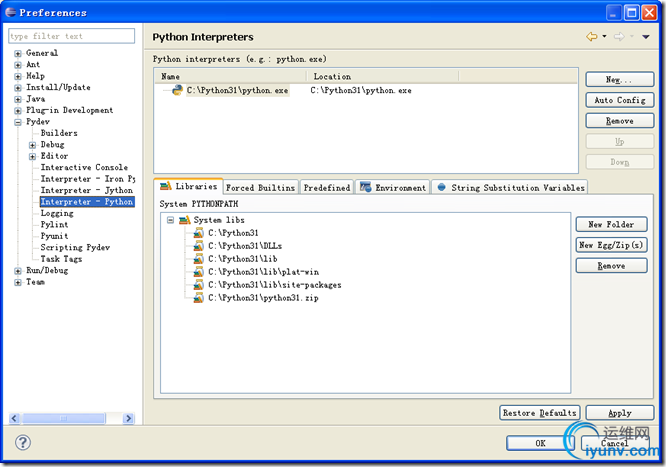This screenshot has width=666, height=467.
Task: Select Interactive Console preference page
Action: [84, 167]
